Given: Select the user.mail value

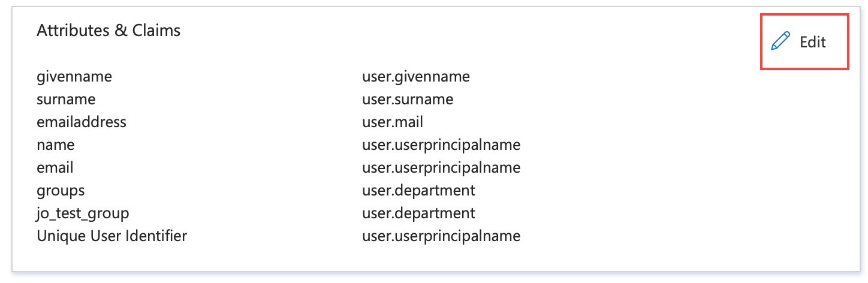Looking at the screenshot, I should (393, 122).
